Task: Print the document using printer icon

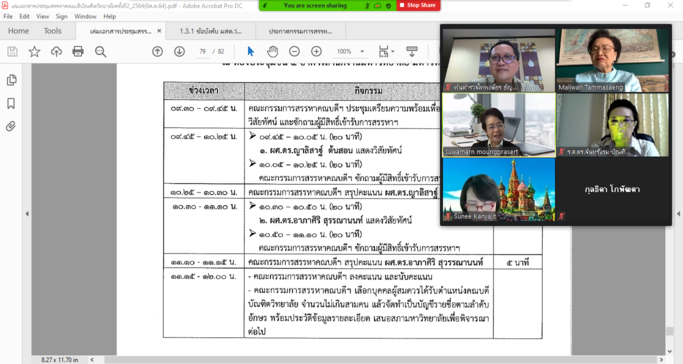Action: 78,52
